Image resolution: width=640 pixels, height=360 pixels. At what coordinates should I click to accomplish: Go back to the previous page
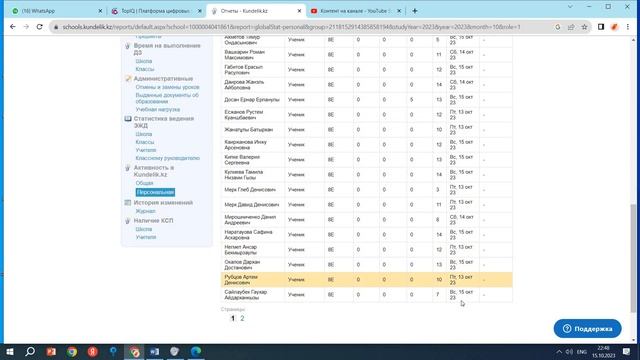click(x=13, y=27)
